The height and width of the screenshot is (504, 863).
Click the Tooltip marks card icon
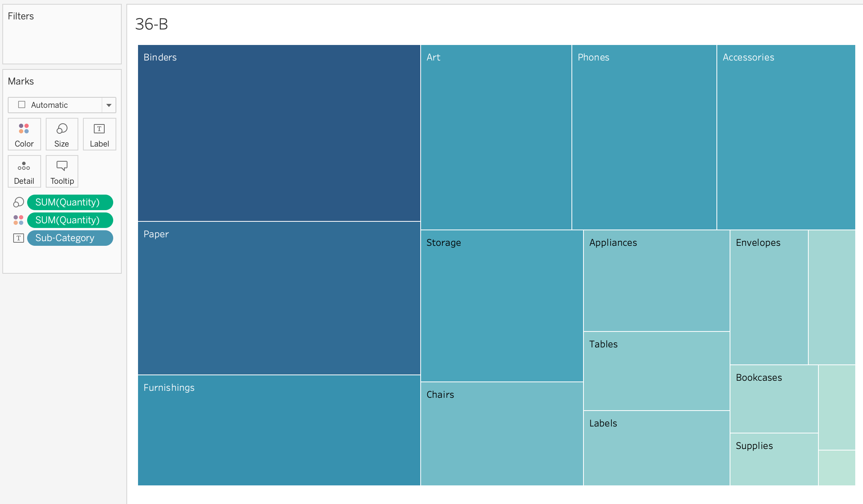[x=62, y=171]
